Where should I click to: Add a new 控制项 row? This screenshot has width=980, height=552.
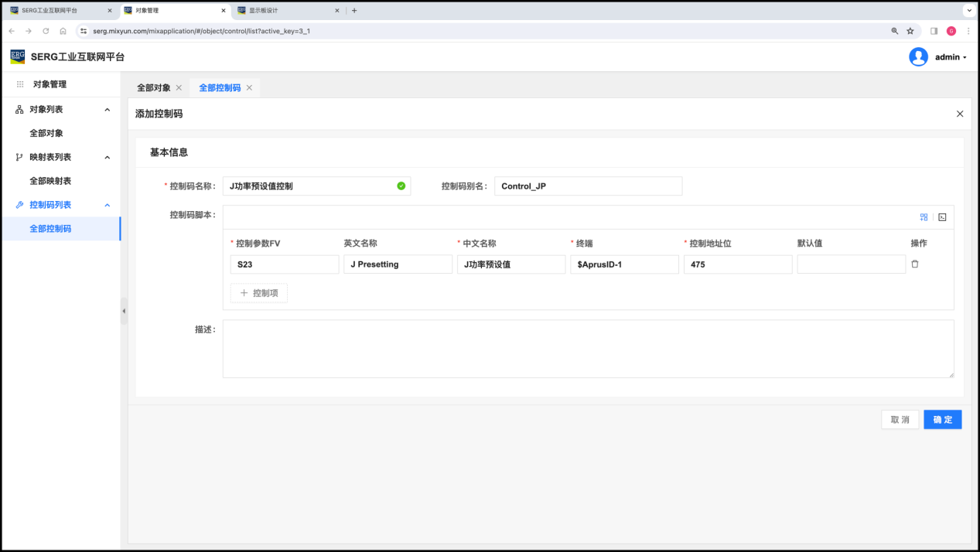pos(259,293)
